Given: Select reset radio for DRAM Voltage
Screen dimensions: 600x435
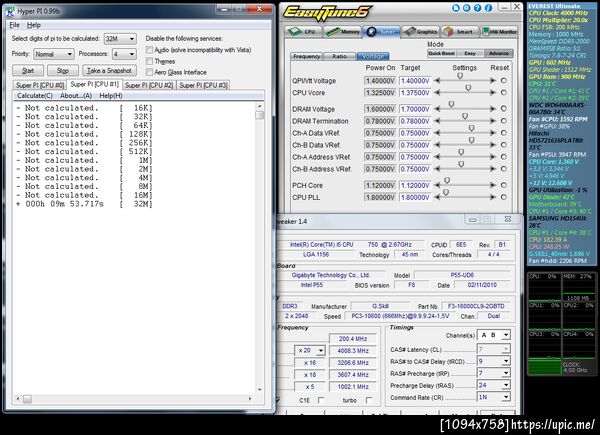Looking at the screenshot, I should 504,109.
